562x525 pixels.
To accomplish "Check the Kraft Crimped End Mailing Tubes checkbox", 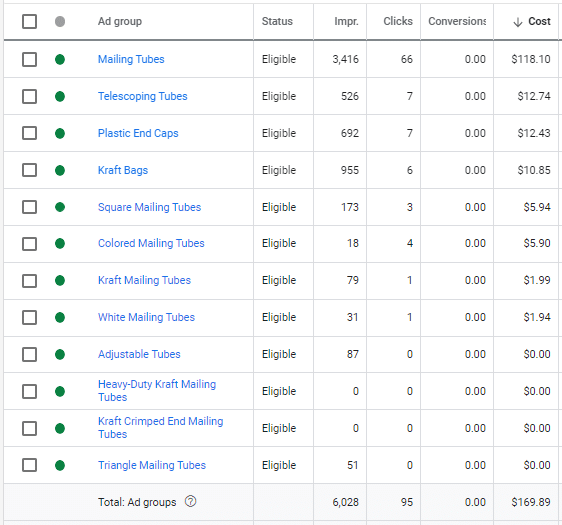I will 29,428.
